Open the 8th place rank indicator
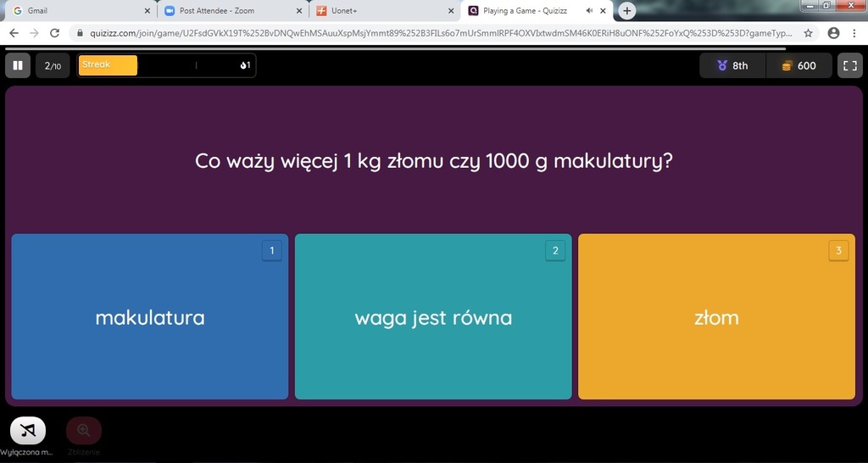 [732, 65]
